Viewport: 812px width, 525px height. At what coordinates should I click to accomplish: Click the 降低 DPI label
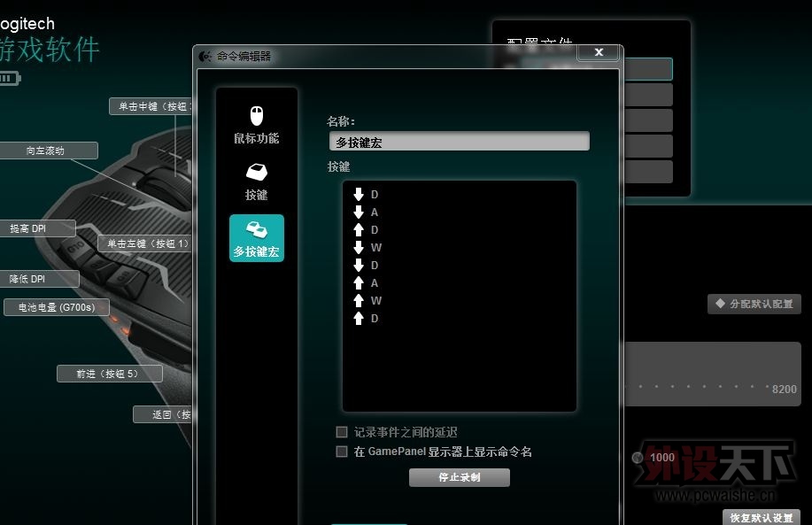[39, 279]
